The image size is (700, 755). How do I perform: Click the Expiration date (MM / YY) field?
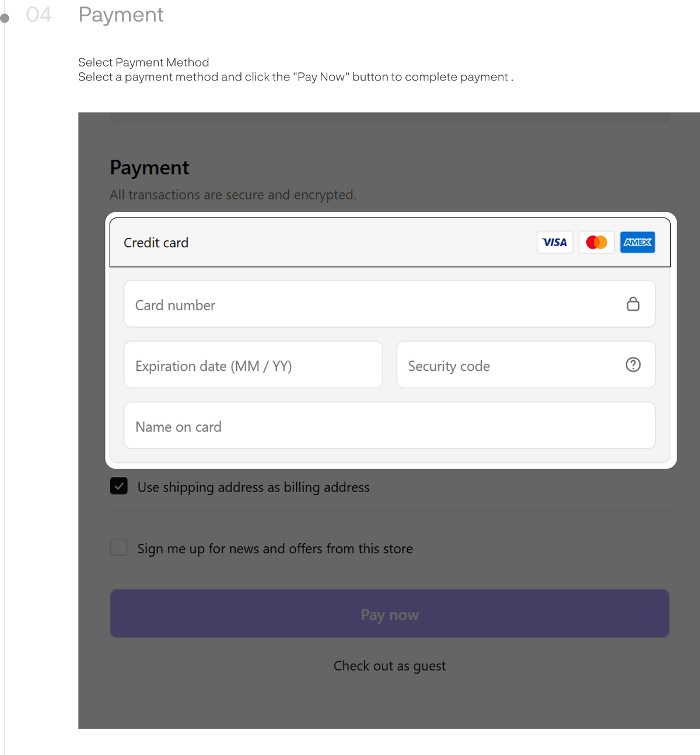click(x=253, y=366)
